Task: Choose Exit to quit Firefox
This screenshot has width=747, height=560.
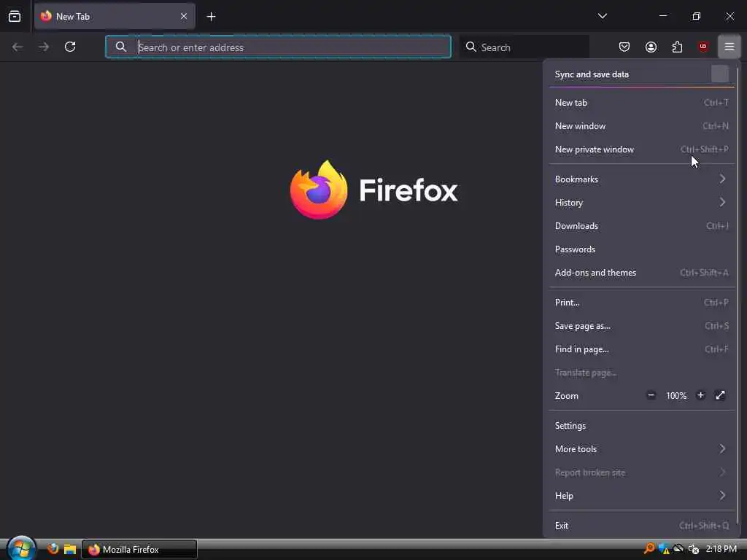Action: click(642, 526)
